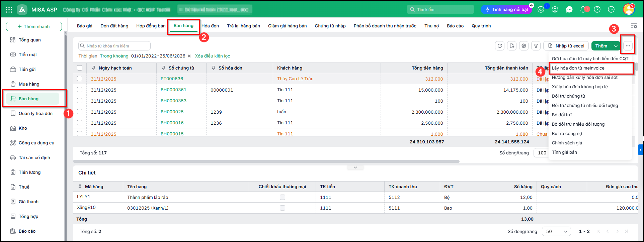Collapse the Chi tiết panel chevron

[x=355, y=167]
